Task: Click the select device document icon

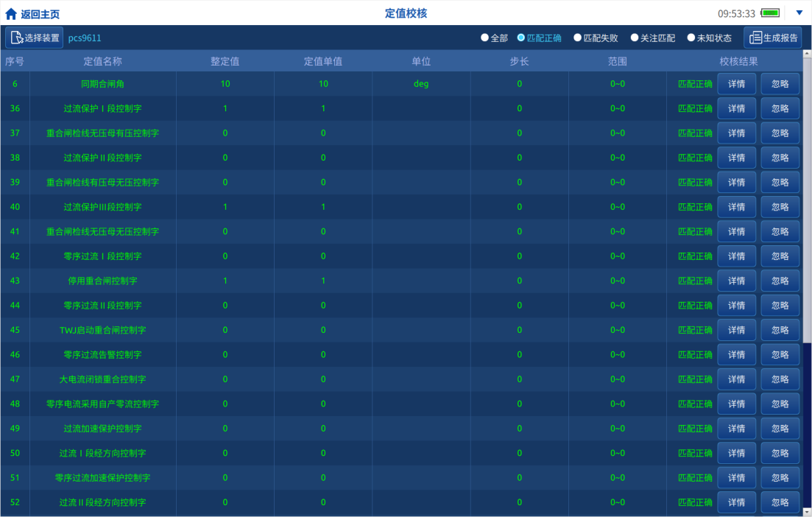Action: (x=16, y=38)
